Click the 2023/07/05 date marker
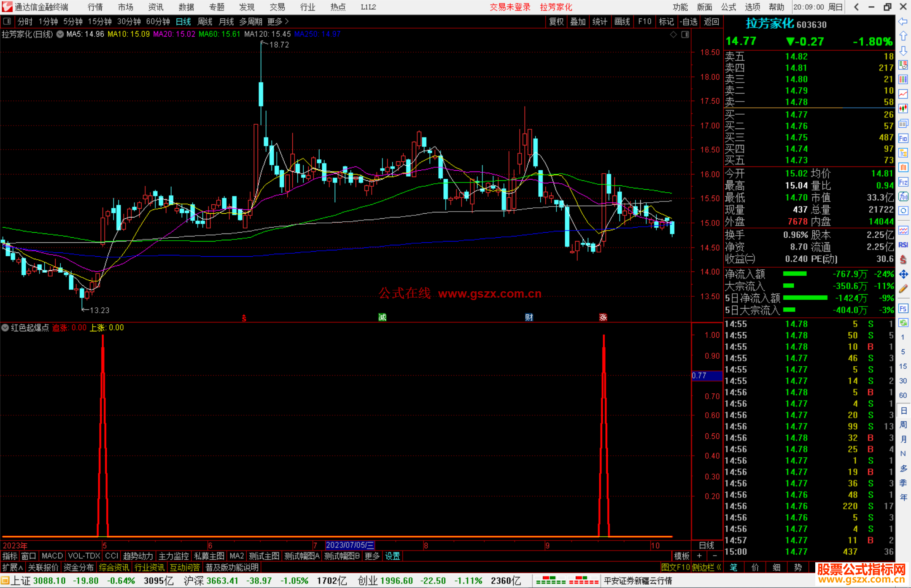911x588 pixels. 350,545
